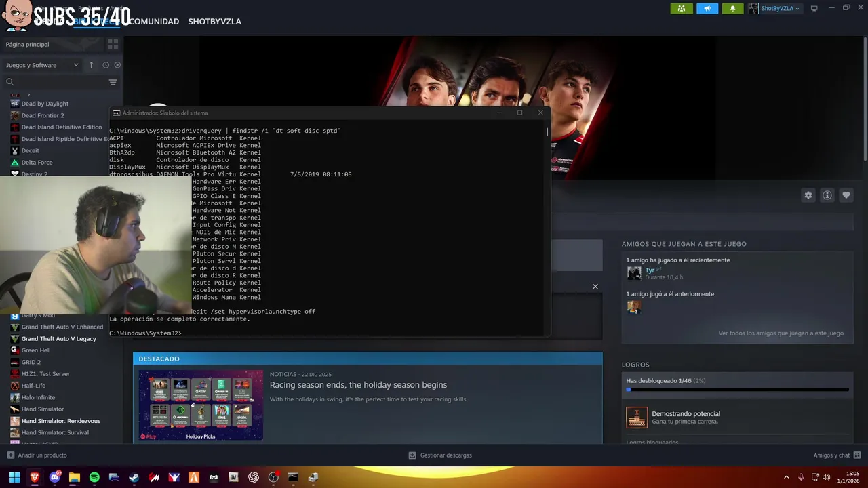Open Brave browser from taskbar
Viewport: 868px width, 488px height.
tap(35, 477)
